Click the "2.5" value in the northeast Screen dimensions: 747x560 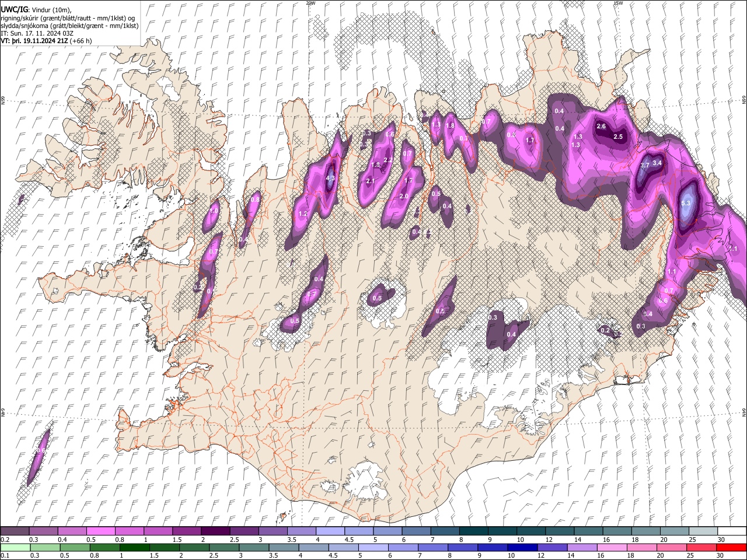click(x=619, y=136)
